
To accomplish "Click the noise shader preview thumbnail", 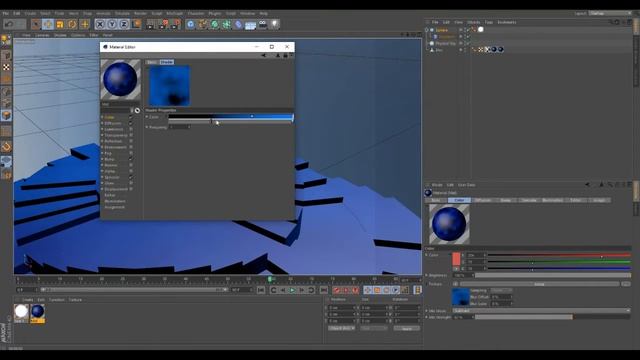I will point(169,86).
